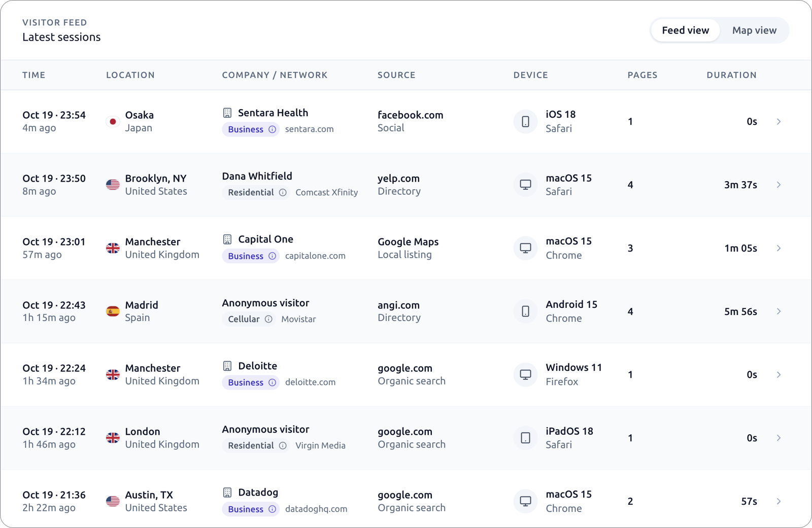812x528 pixels.
Task: Click the Japan flag in the Osaka row
Action: (113, 122)
